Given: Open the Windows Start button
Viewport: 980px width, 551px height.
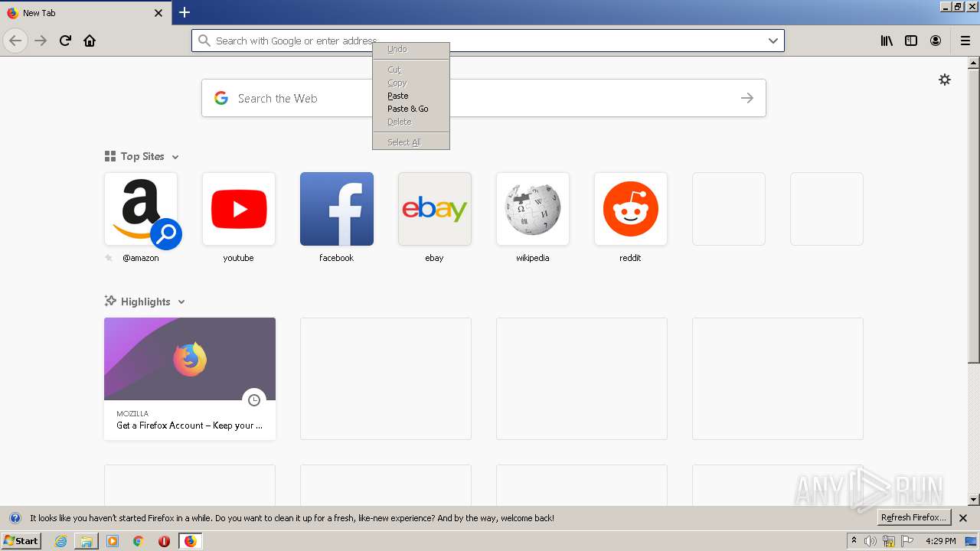Looking at the screenshot, I should (21, 540).
